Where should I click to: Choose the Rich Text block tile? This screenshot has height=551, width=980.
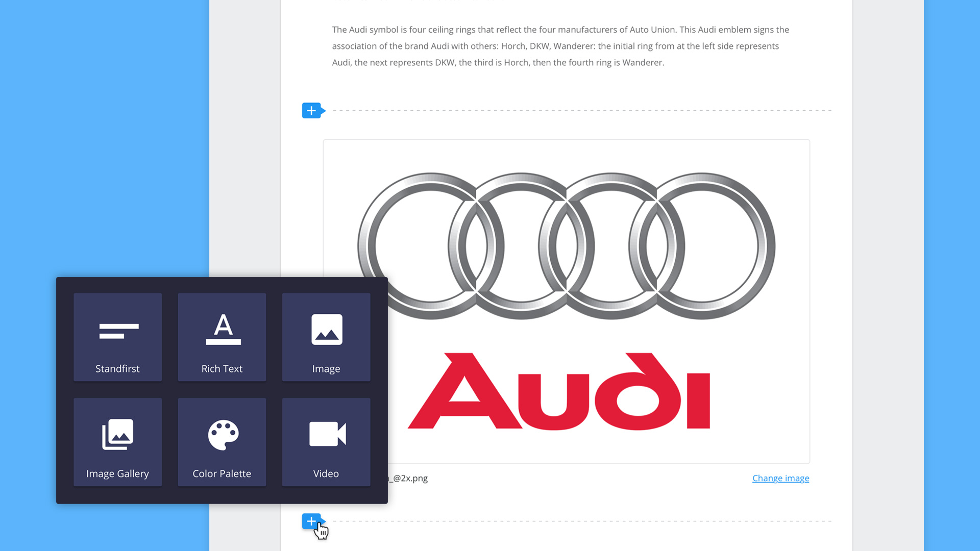pos(222,337)
